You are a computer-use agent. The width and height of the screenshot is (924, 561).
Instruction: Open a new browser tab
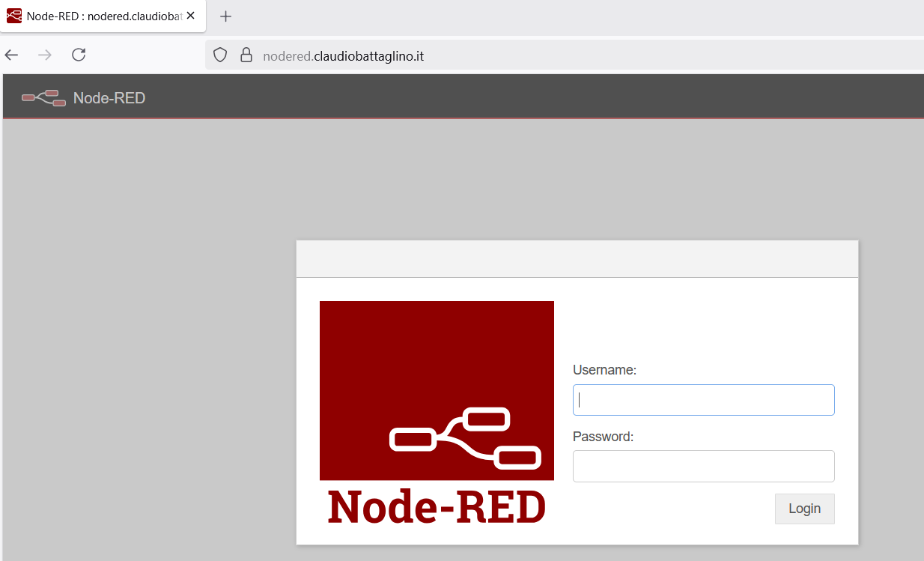[225, 16]
